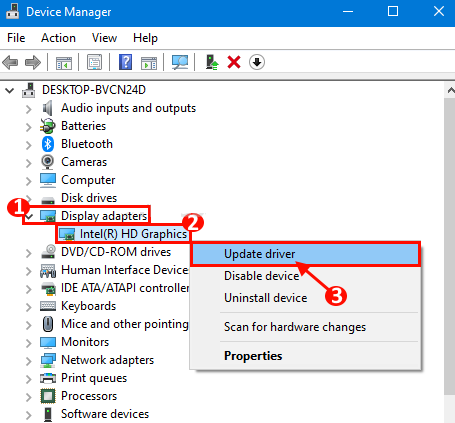Expand the Cameras category chevron
Viewport: 455px width, 423px height.
[29, 163]
